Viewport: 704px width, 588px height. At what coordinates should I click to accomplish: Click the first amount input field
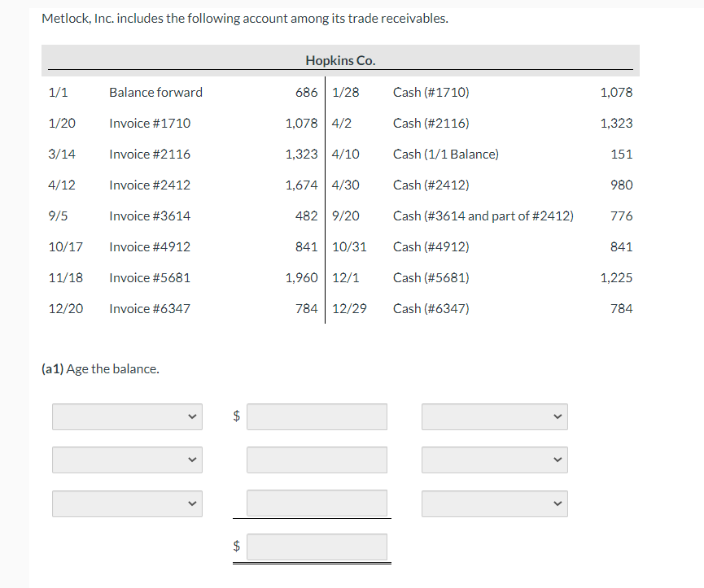[x=317, y=417]
